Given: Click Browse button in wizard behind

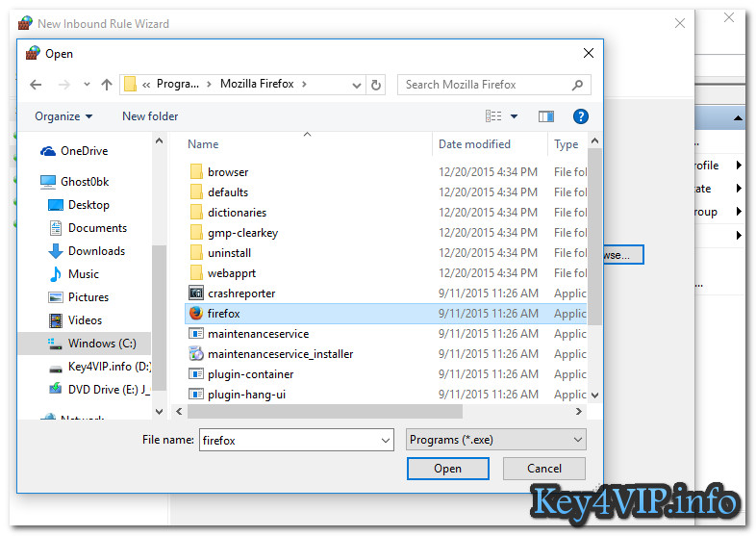Looking at the screenshot, I should click(623, 255).
